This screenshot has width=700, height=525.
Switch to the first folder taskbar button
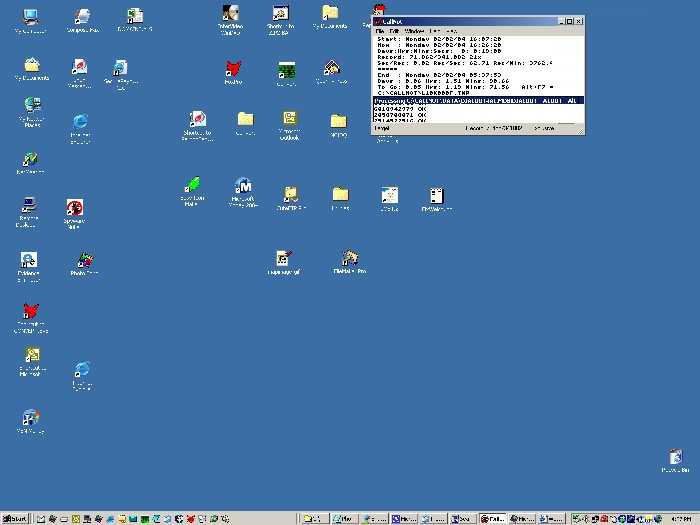coord(315,519)
